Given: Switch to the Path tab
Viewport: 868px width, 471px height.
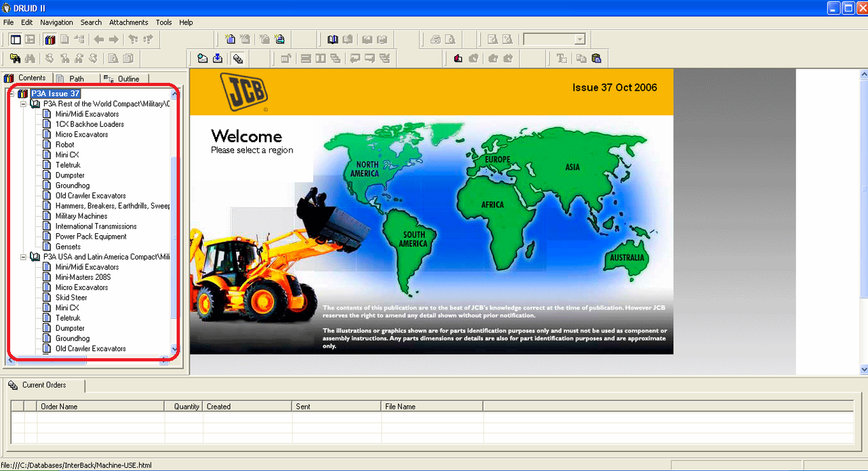Looking at the screenshot, I should [x=77, y=79].
